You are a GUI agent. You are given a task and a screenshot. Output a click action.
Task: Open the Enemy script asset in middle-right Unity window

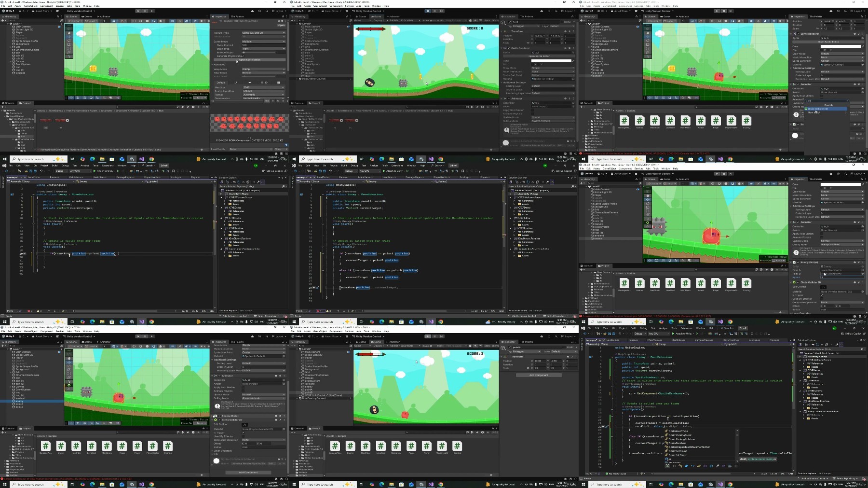[639, 283]
